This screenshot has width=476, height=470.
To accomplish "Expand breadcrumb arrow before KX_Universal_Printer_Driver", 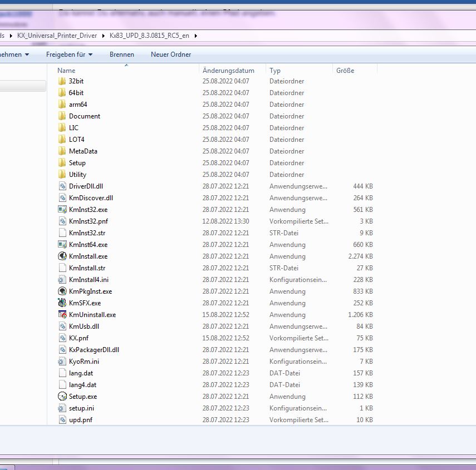I will pyautogui.click(x=11, y=36).
